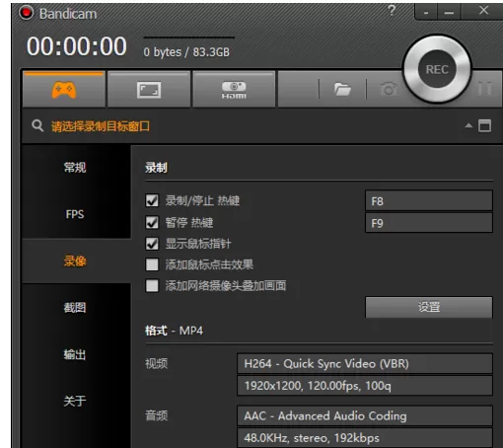Toggle the window mode square icon
The width and height of the screenshot is (503, 448).
click(484, 125)
